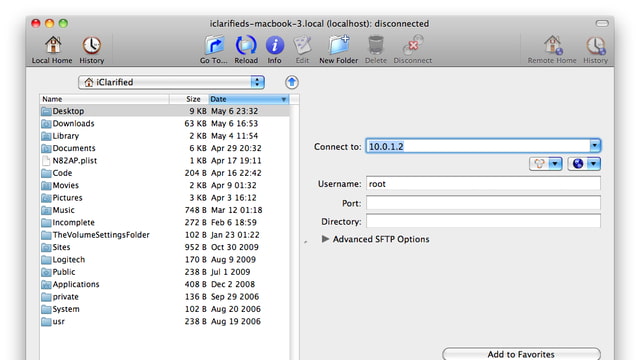
Task: Select the Applications folder
Action: pyautogui.click(x=164, y=284)
